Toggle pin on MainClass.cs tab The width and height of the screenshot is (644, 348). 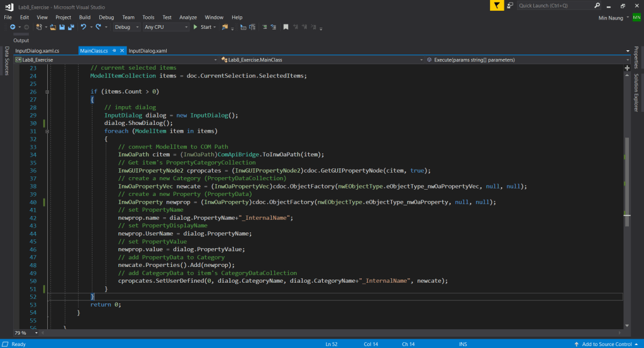114,50
